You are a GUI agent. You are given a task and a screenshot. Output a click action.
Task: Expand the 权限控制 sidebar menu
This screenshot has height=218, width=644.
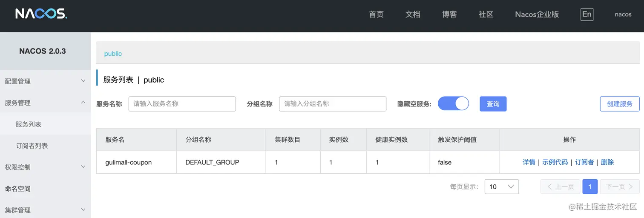point(45,167)
